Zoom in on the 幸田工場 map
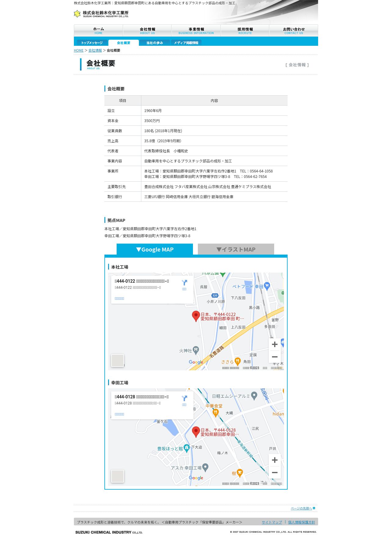The height and width of the screenshot is (540, 392). click(x=275, y=460)
